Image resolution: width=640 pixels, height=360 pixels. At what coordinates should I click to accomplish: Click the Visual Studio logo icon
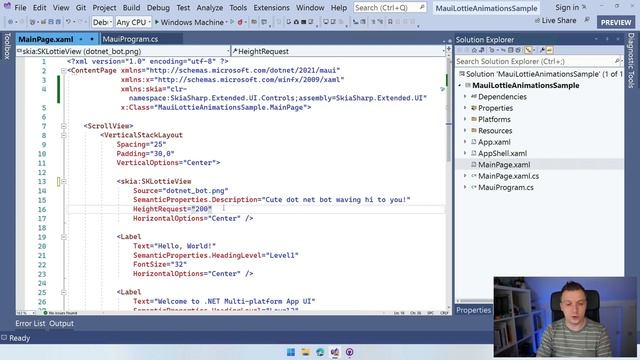tap(7, 6)
